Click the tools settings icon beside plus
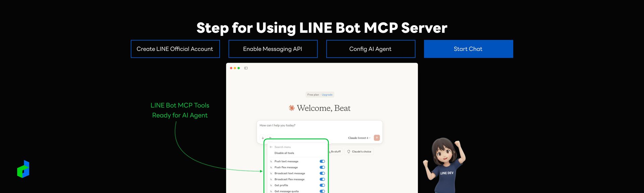 pyautogui.click(x=270, y=137)
